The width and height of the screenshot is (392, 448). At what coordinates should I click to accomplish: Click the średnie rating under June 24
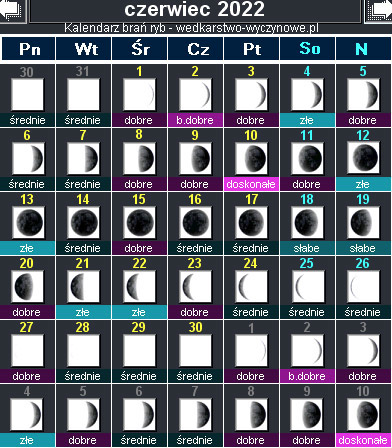pos(251,312)
